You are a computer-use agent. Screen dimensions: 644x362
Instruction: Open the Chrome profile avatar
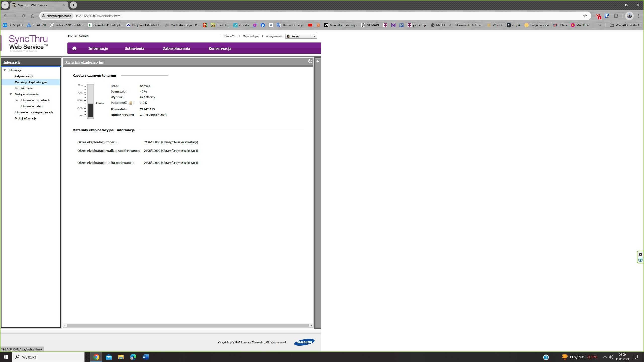(629, 16)
